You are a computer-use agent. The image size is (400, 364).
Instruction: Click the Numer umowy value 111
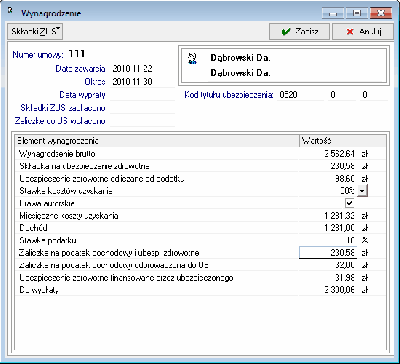[x=77, y=54]
